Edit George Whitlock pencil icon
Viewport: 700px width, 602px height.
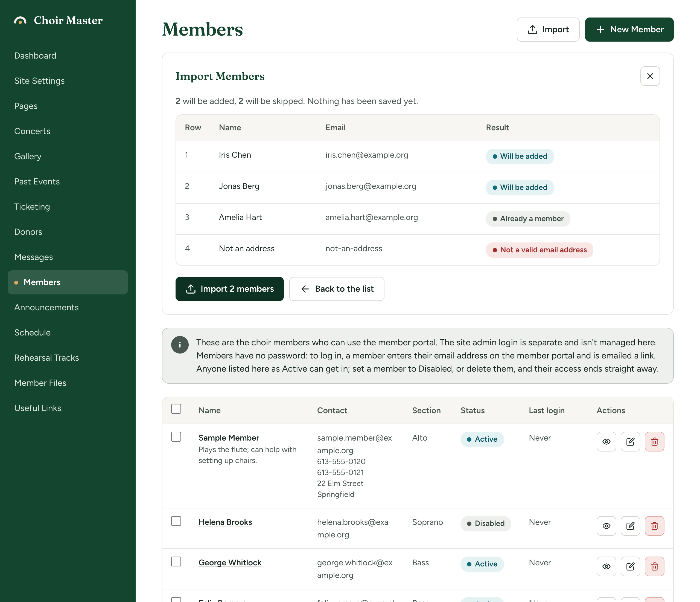[630, 566]
